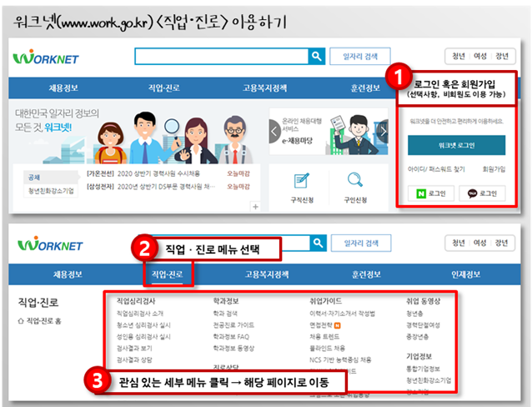Select the highlighted 직업·진로 menu in the lower bar
The height and width of the screenshot is (407, 532).
click(x=167, y=274)
